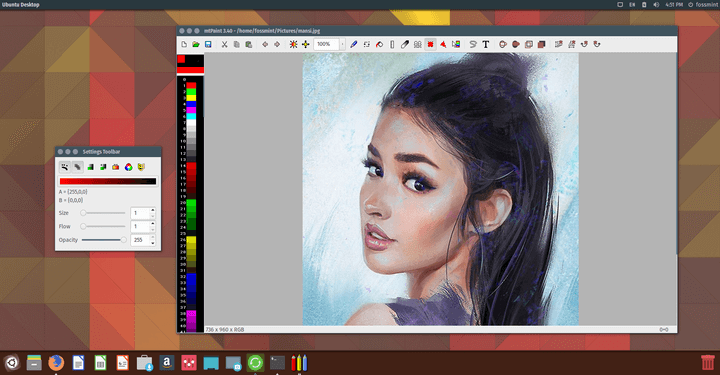Image resolution: width=720 pixels, height=375 pixels.
Task: Toggle Disable All Masks icon
Action: point(141,167)
